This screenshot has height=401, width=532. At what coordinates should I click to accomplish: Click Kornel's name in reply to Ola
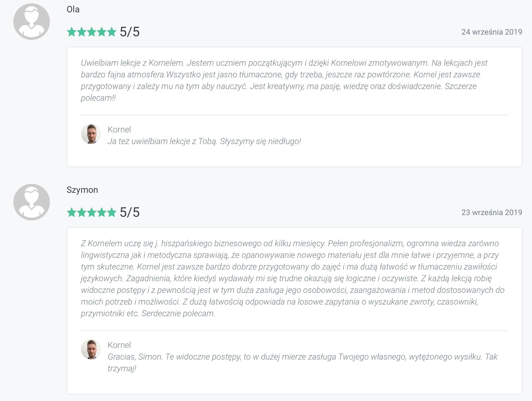pyautogui.click(x=119, y=129)
